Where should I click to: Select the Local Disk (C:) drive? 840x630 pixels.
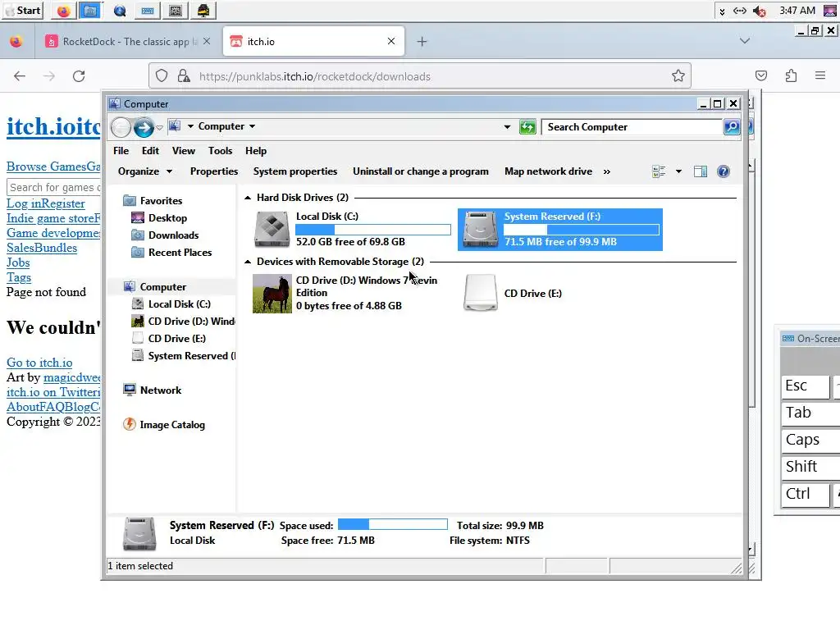point(352,230)
